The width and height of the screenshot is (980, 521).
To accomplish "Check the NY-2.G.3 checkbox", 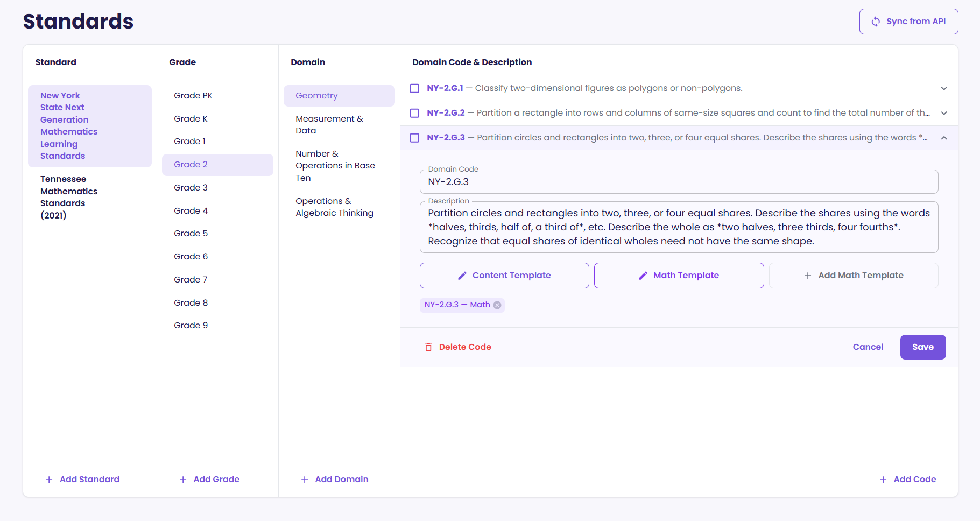I will (414, 138).
